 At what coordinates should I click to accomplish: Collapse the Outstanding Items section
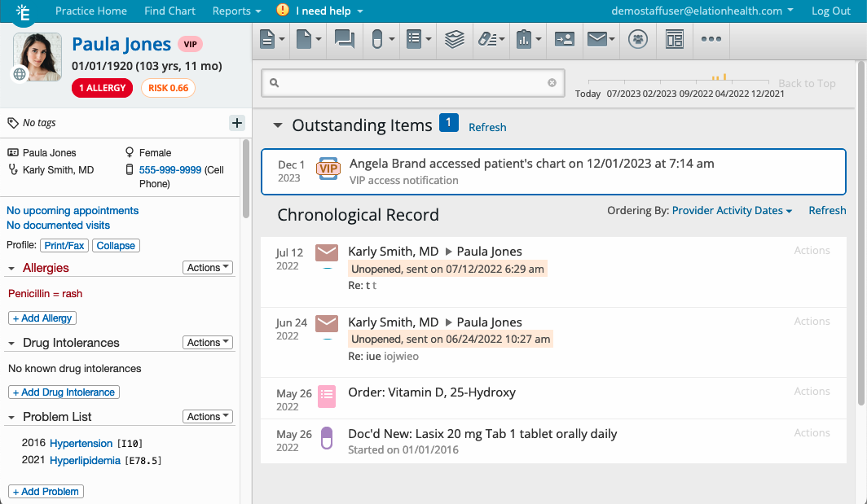coord(278,125)
